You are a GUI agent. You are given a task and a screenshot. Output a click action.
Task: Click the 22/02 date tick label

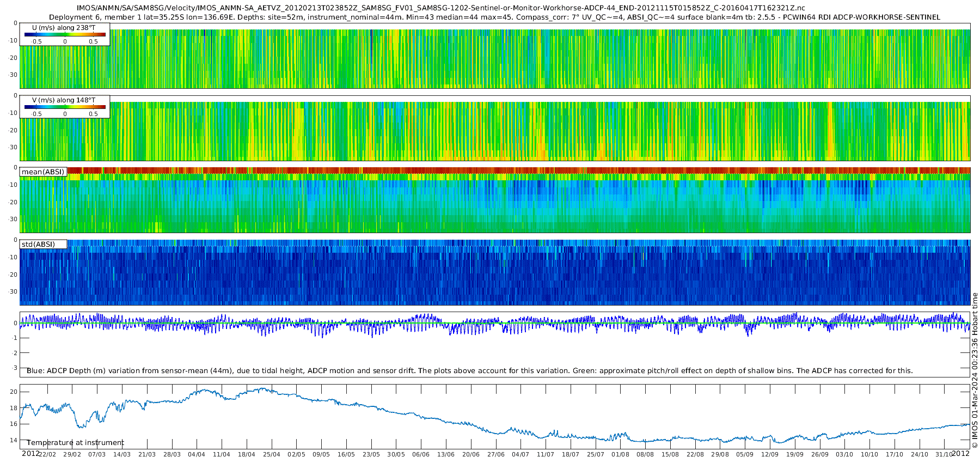point(47,454)
